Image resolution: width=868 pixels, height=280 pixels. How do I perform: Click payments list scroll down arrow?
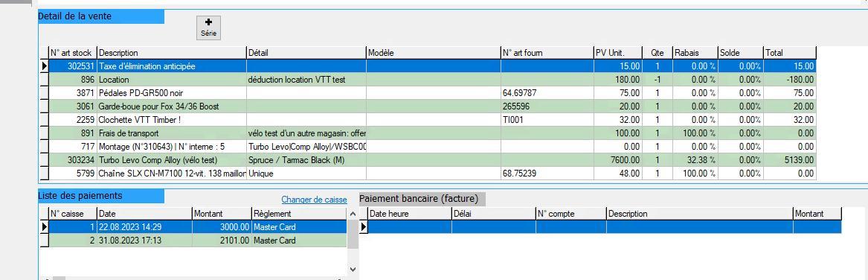353,269
